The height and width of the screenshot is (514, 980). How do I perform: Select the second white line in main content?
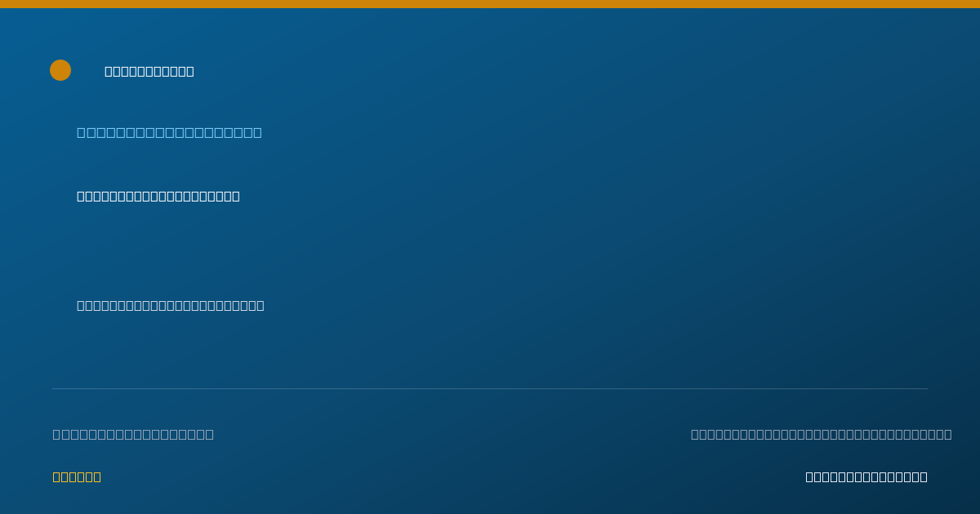(x=171, y=305)
